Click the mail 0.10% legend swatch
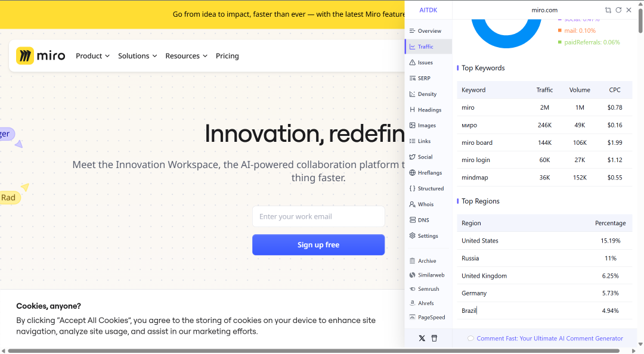The height and width of the screenshot is (354, 644). (560, 31)
